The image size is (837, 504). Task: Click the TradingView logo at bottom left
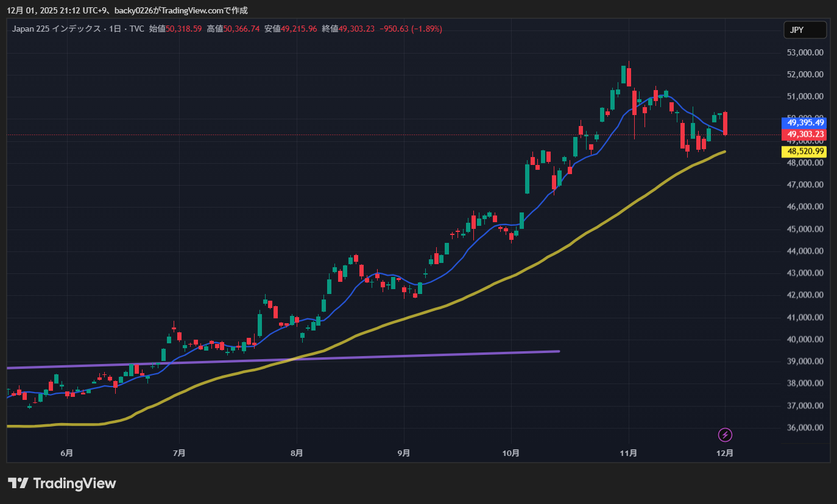[62, 483]
